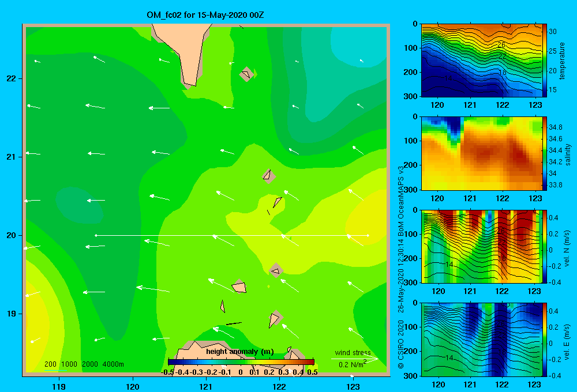
Task: Click the 'wind stress' legend label
Action: (x=353, y=353)
